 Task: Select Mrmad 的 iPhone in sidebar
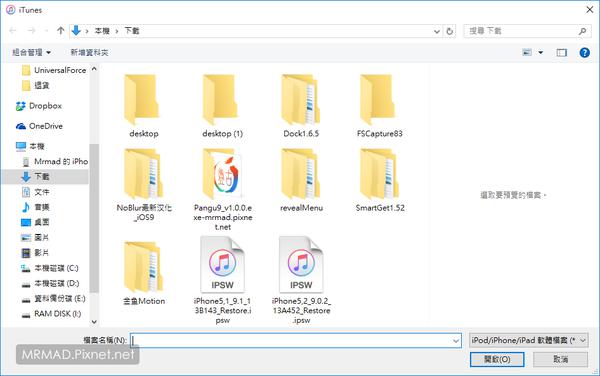click(x=55, y=161)
